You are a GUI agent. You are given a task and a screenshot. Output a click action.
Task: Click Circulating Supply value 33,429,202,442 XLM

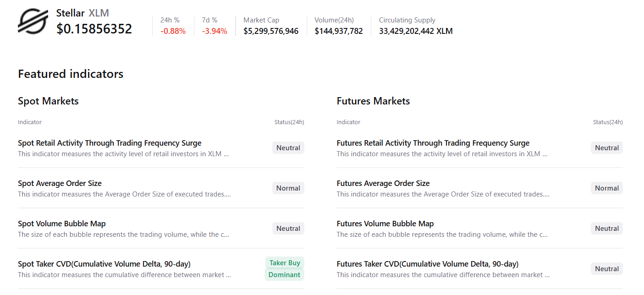(416, 31)
